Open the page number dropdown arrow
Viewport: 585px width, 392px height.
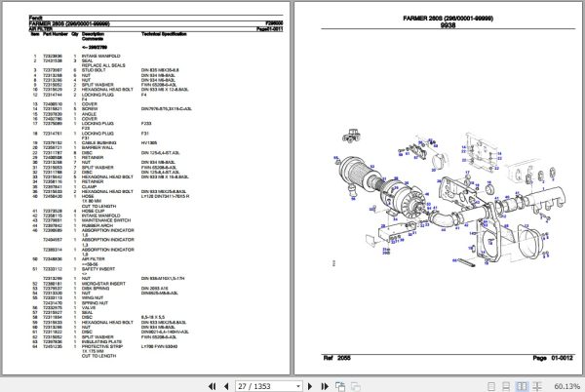298,386
